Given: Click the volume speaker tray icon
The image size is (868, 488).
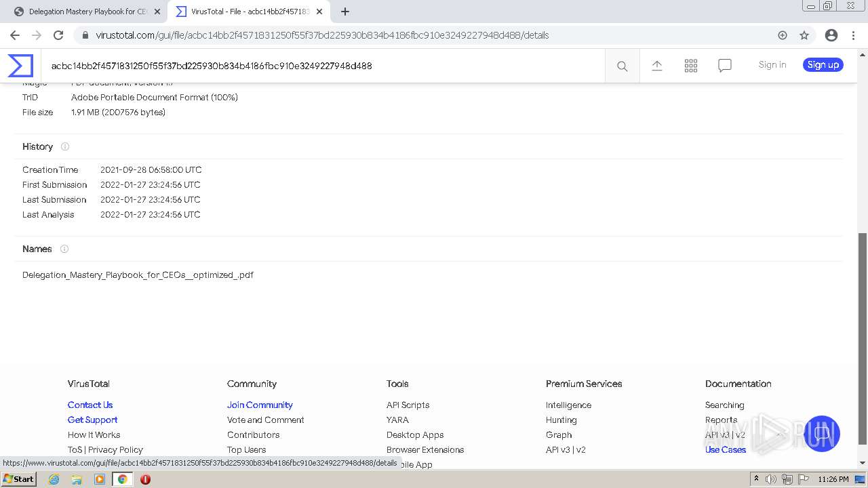Looking at the screenshot, I should [771, 479].
